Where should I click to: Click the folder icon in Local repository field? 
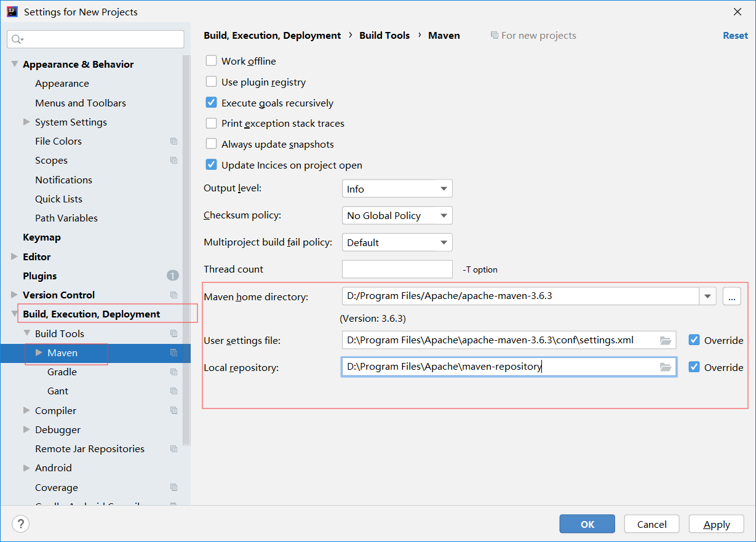665,367
